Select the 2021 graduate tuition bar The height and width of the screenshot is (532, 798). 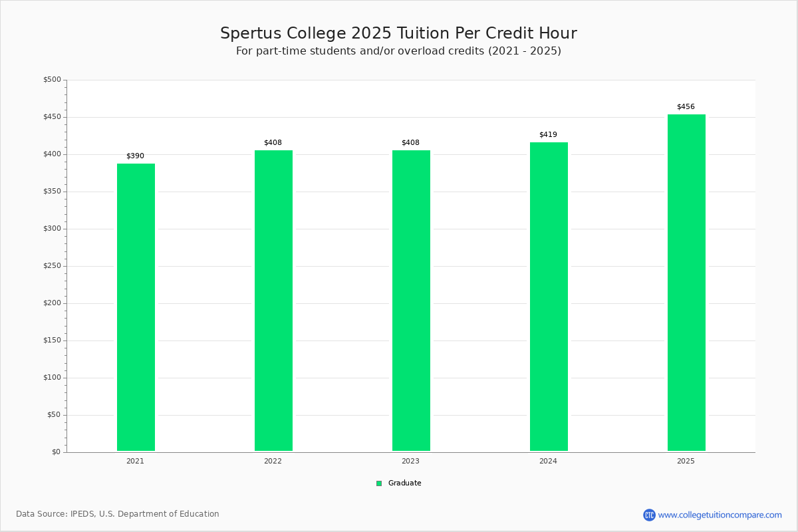pos(136,307)
